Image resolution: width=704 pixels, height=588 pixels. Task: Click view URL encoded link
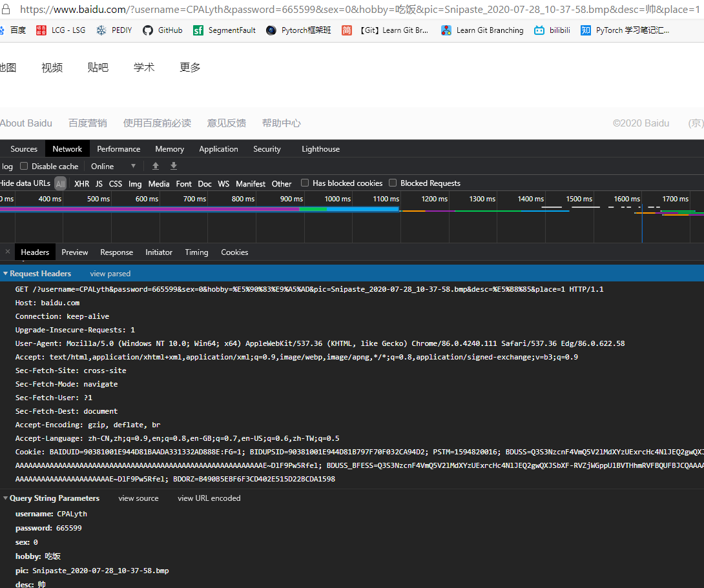click(x=209, y=498)
